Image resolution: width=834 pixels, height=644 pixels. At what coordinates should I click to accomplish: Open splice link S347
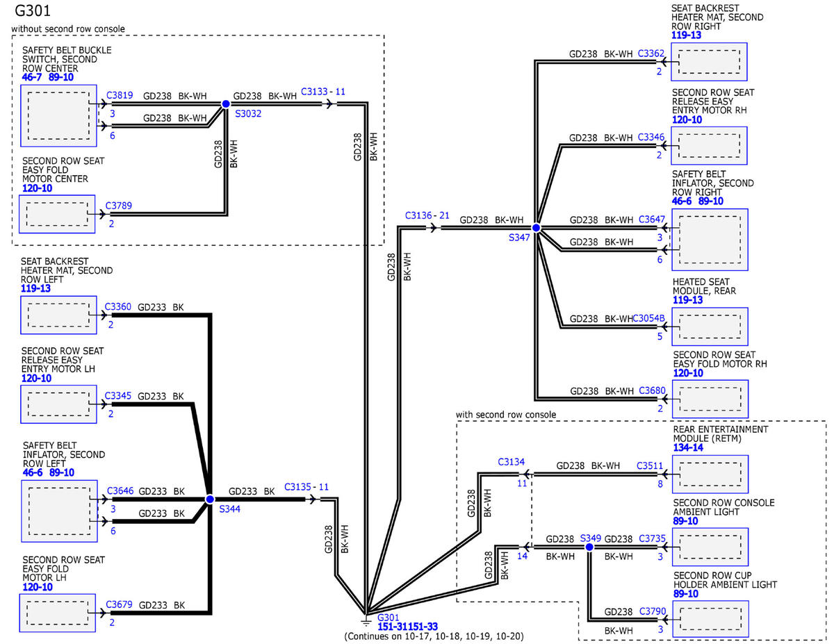(x=519, y=238)
